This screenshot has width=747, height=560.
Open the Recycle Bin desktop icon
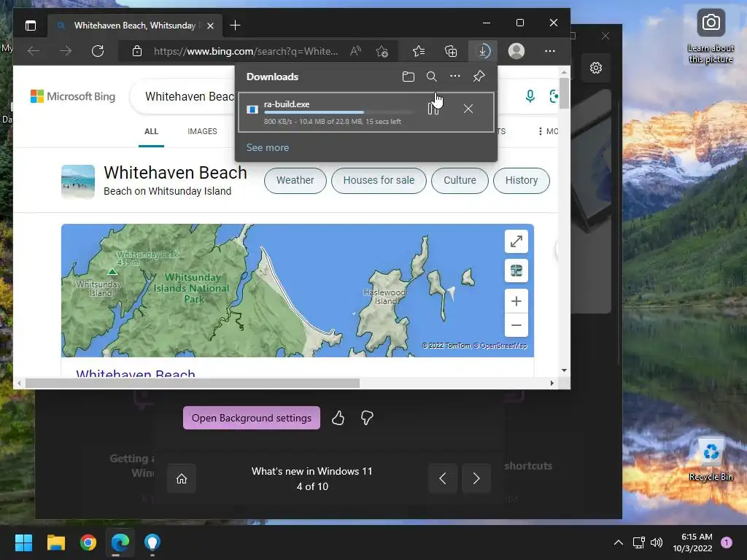click(711, 460)
